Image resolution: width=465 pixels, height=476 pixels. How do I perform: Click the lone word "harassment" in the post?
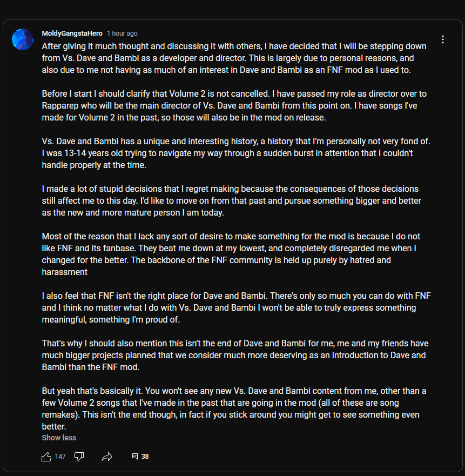(x=65, y=272)
